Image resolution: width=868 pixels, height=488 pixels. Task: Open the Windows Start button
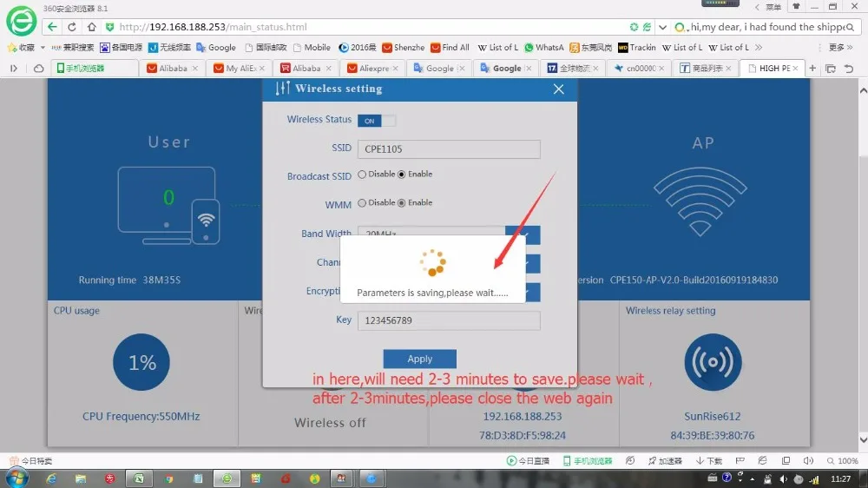coord(16,478)
